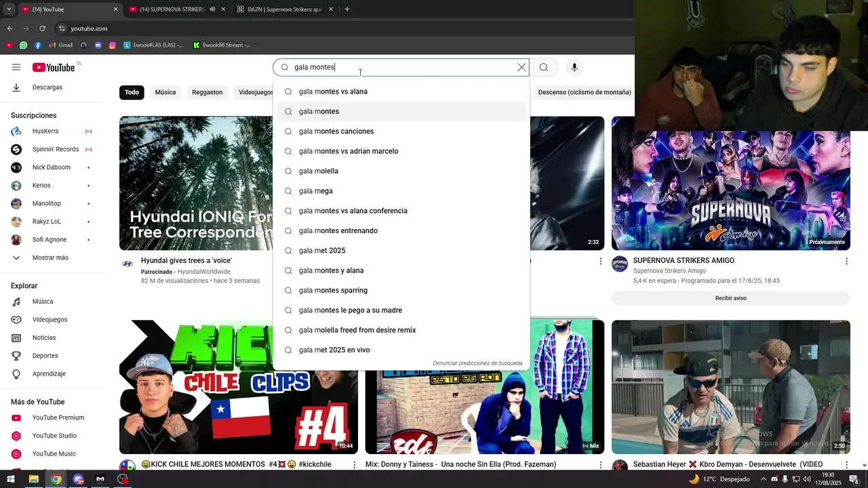868x488 pixels.
Task: Filter by the "Videojuegos" chip
Action: click(255, 92)
